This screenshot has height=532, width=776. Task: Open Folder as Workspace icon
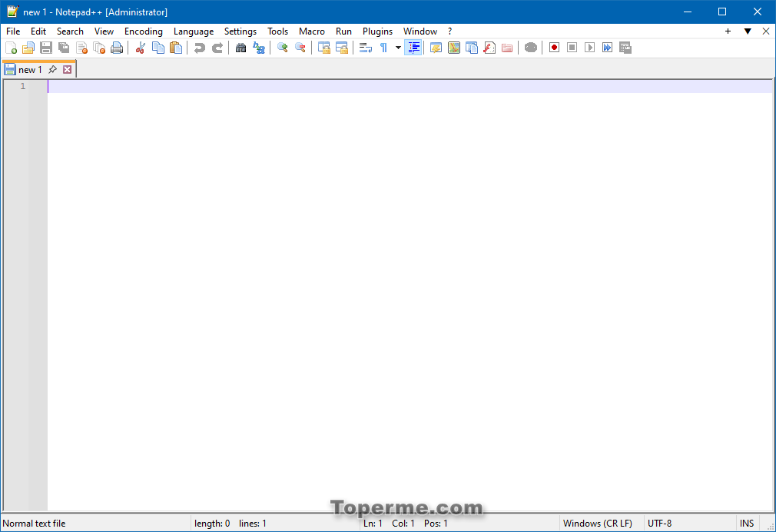(507, 48)
